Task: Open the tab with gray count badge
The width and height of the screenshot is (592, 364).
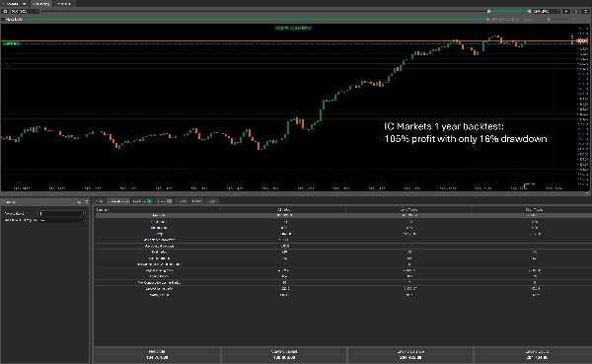Action: pos(164,201)
